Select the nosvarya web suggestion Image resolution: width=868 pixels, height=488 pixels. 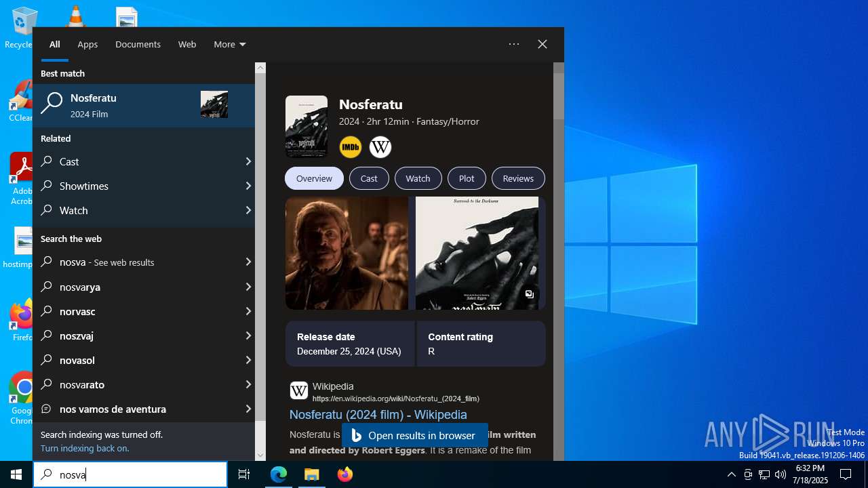pos(144,287)
